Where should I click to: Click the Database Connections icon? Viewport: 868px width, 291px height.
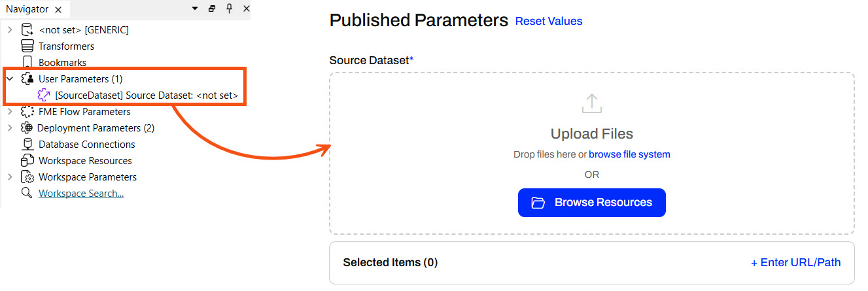click(x=27, y=145)
